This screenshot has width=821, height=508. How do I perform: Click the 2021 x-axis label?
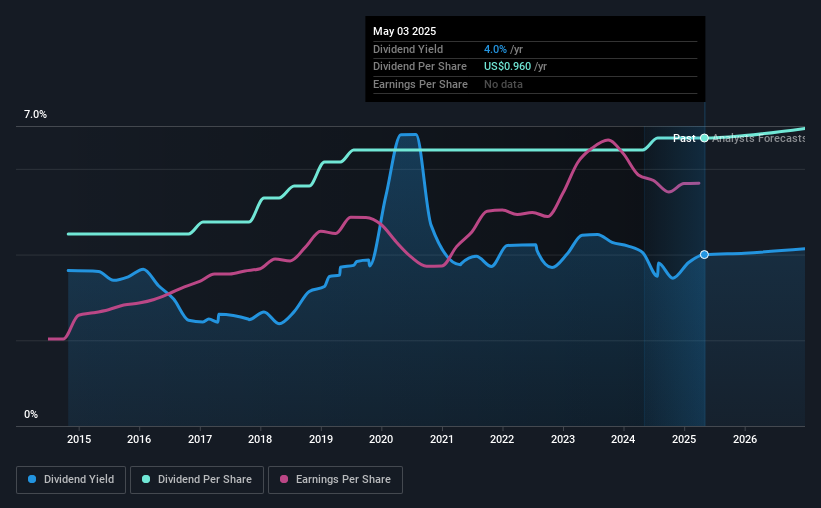[442, 439]
